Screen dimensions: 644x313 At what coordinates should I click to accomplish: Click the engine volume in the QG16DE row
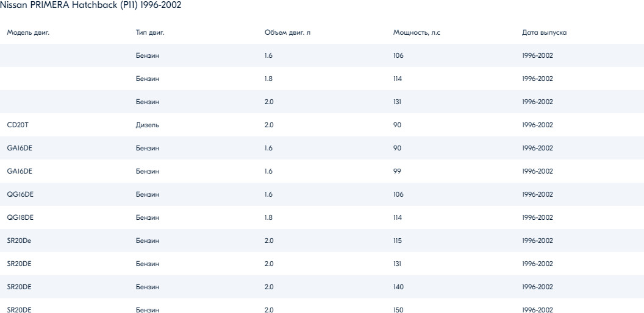[268, 194]
